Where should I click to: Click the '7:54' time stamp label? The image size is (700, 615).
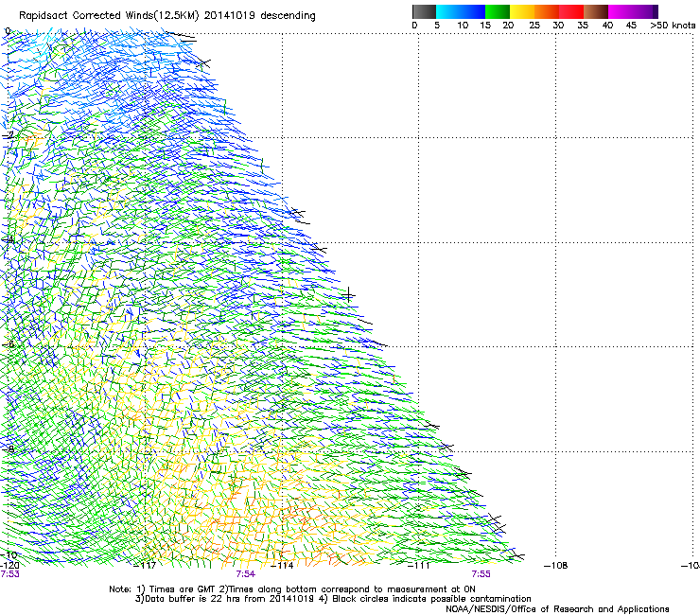(246, 574)
